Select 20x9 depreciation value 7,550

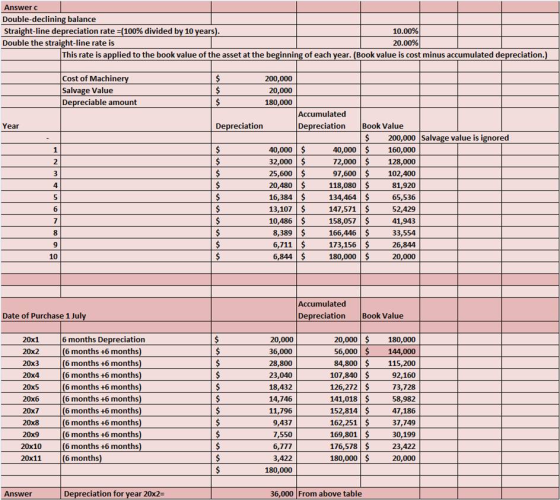(254, 434)
